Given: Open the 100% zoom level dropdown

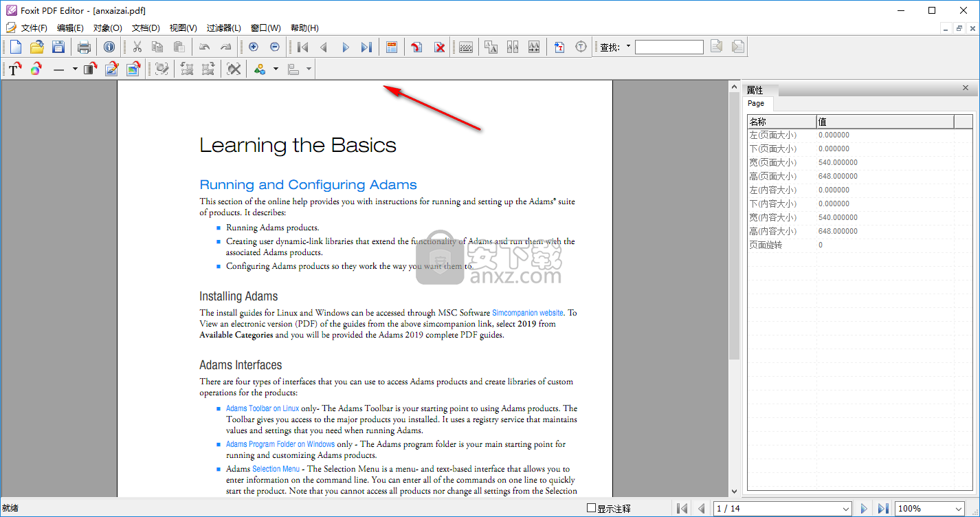Looking at the screenshot, I should point(958,509).
